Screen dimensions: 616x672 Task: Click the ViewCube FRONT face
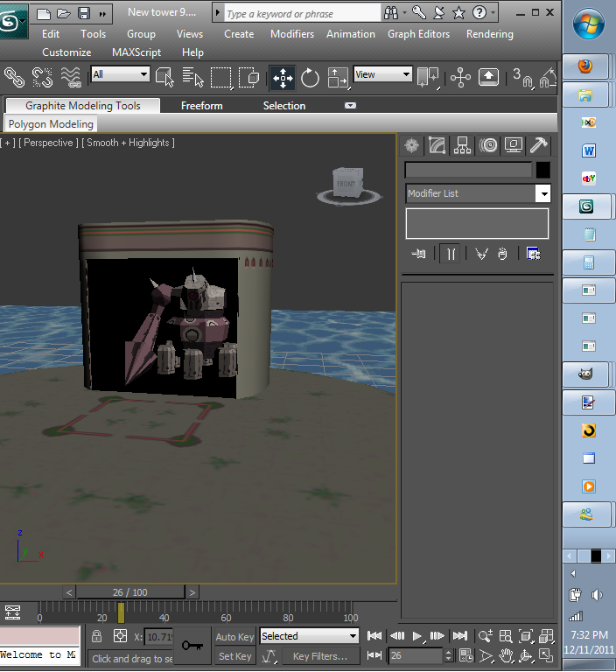(x=346, y=185)
